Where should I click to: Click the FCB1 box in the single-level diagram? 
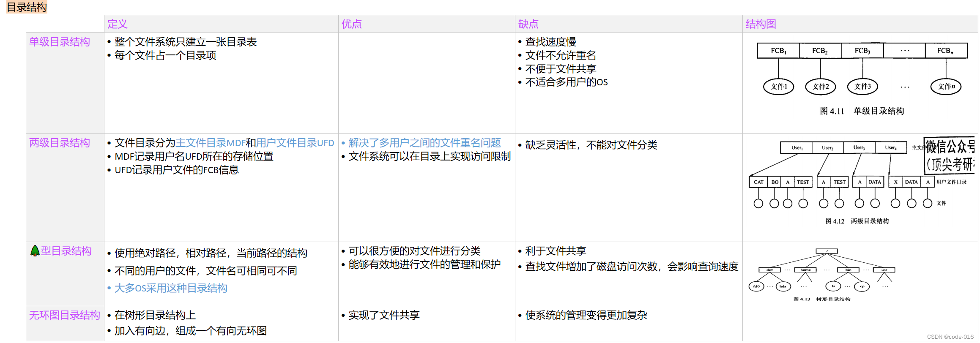778,51
